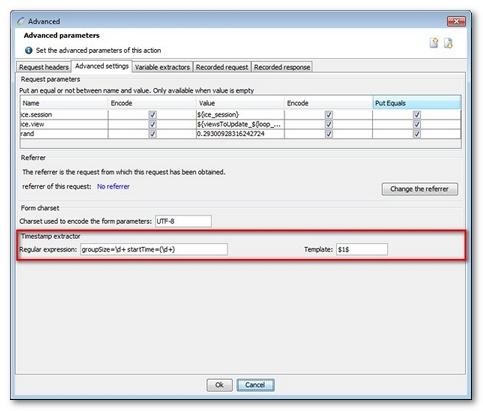Click the second document icon at top right

point(448,43)
